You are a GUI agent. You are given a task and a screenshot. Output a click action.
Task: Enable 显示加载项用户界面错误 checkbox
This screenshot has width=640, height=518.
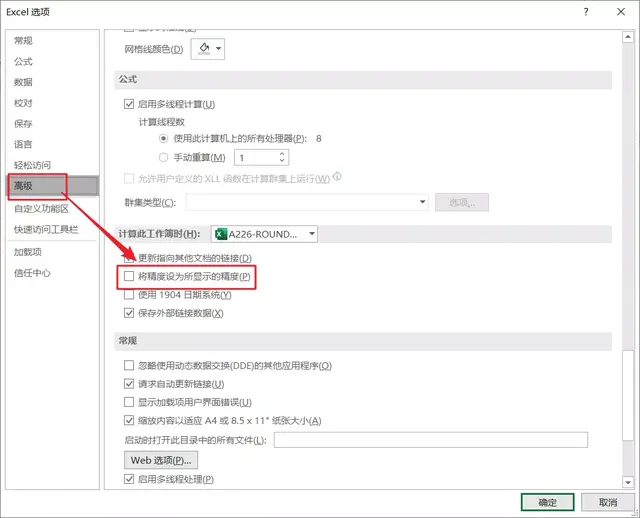(x=129, y=402)
